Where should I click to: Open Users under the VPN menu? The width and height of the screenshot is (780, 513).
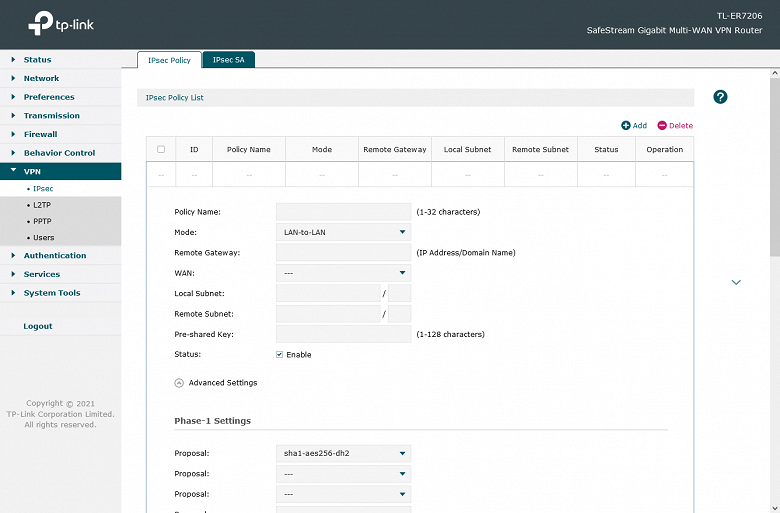(x=44, y=237)
